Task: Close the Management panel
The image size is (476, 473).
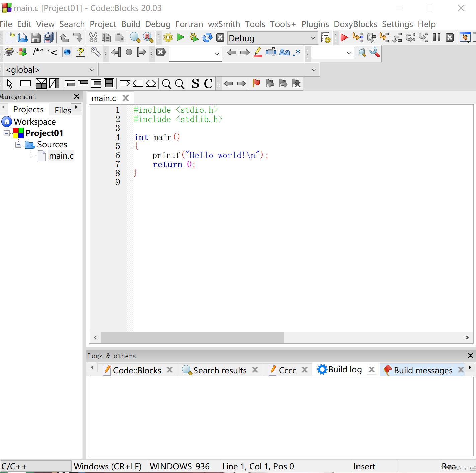Action: pyautogui.click(x=77, y=96)
